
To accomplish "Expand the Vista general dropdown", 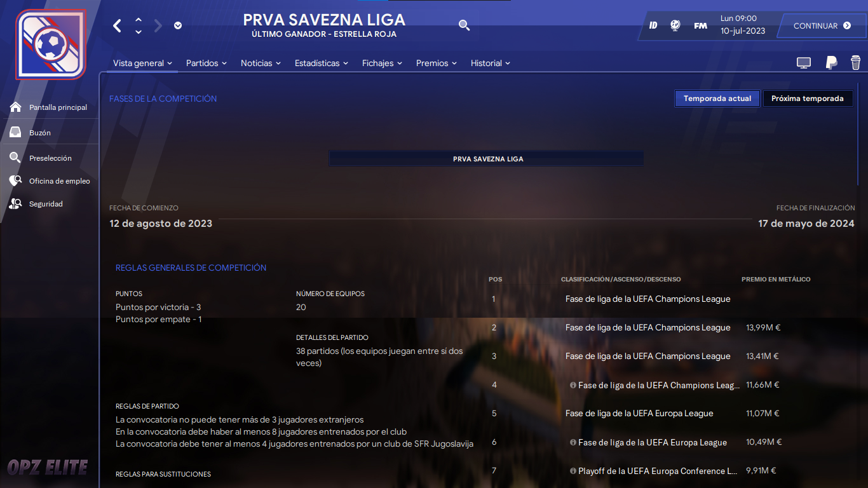I will point(142,63).
